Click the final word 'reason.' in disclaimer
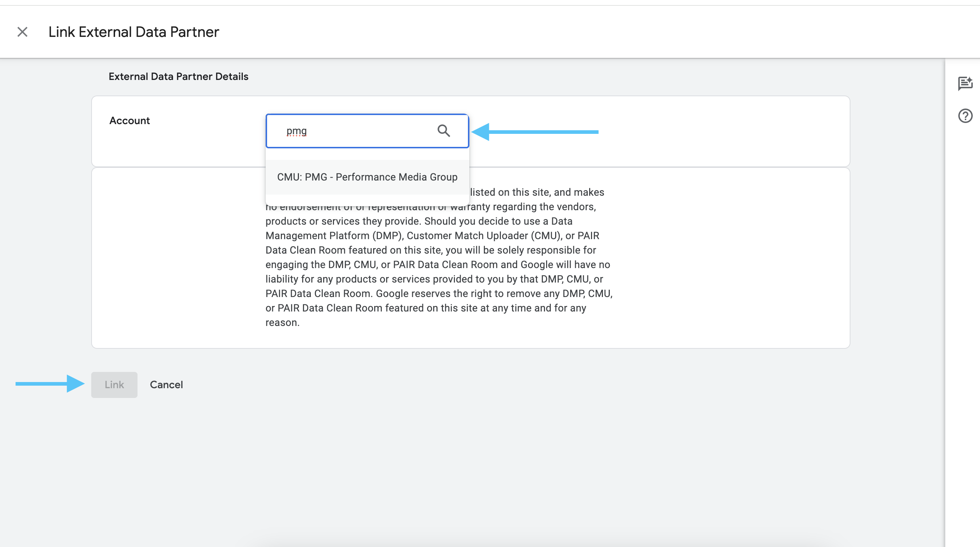 coord(282,323)
